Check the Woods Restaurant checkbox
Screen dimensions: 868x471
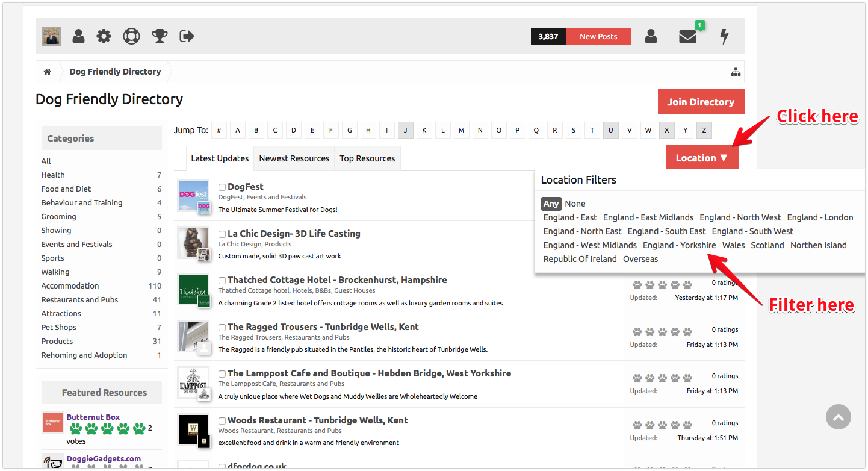222,421
